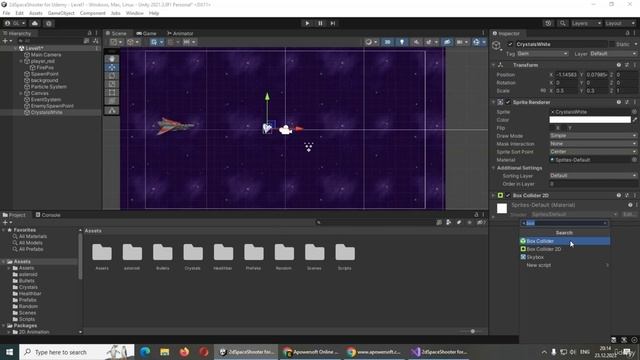This screenshot has width=640, height=360.
Task: Collapse the player_mid object in Hierarchy
Action: tap(21, 61)
